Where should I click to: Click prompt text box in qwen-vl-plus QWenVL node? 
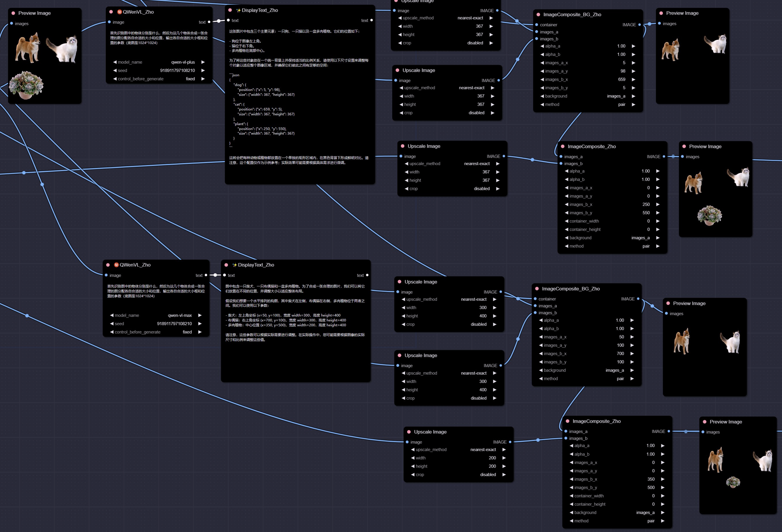159,42
